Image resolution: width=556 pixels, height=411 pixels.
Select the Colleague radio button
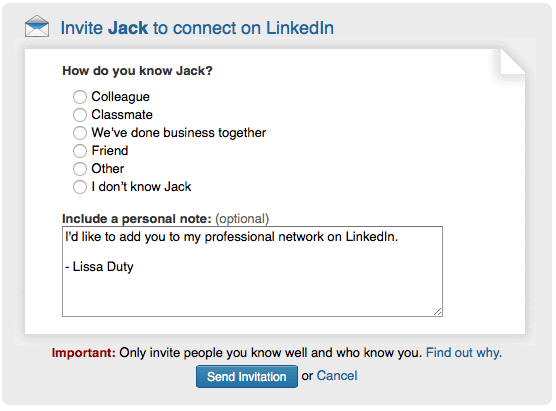tap(80, 97)
